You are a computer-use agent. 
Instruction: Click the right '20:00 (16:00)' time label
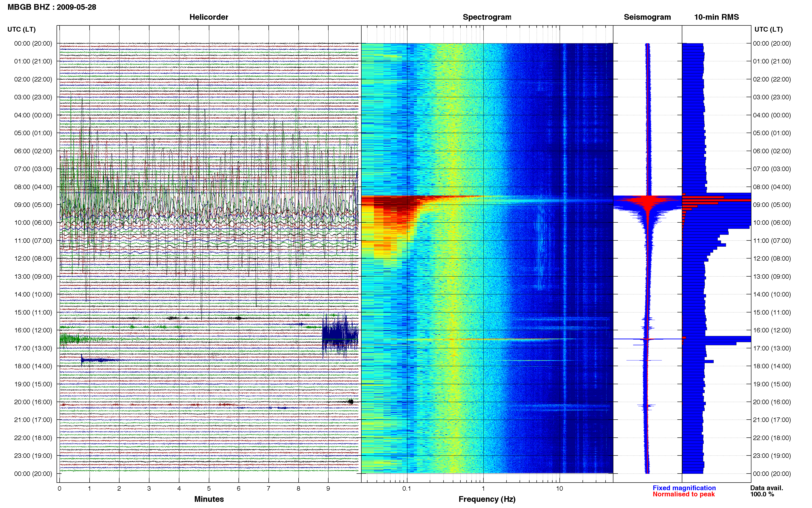772,402
